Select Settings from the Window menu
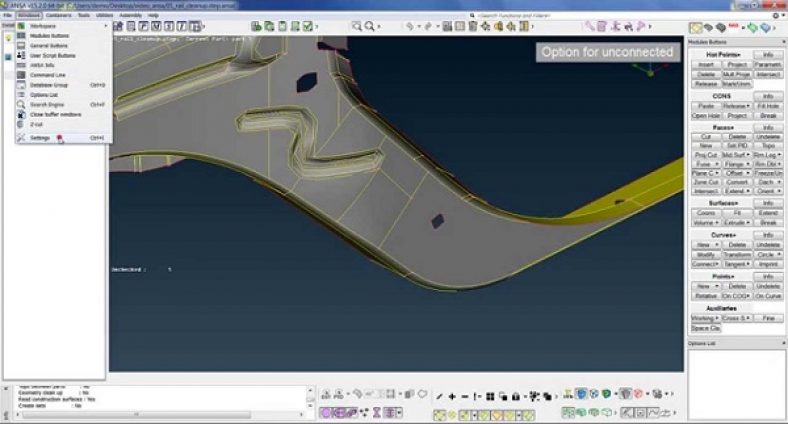The width and height of the screenshot is (788, 424). (x=40, y=138)
